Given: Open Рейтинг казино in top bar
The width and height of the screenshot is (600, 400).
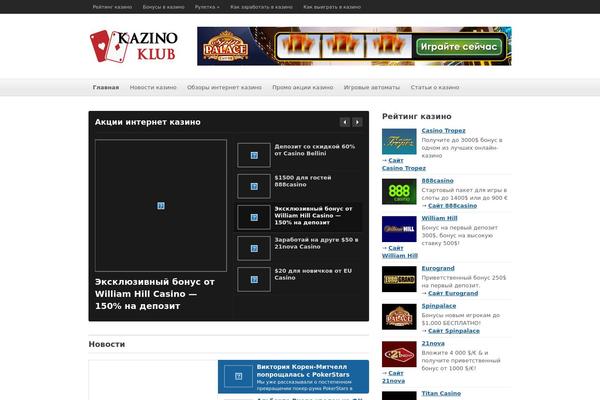Looking at the screenshot, I should click(x=112, y=7).
